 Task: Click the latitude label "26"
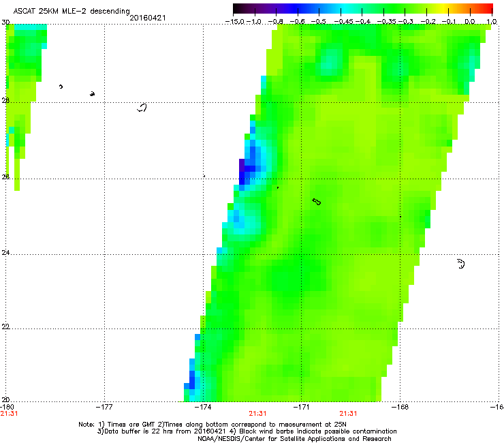(x=5, y=177)
